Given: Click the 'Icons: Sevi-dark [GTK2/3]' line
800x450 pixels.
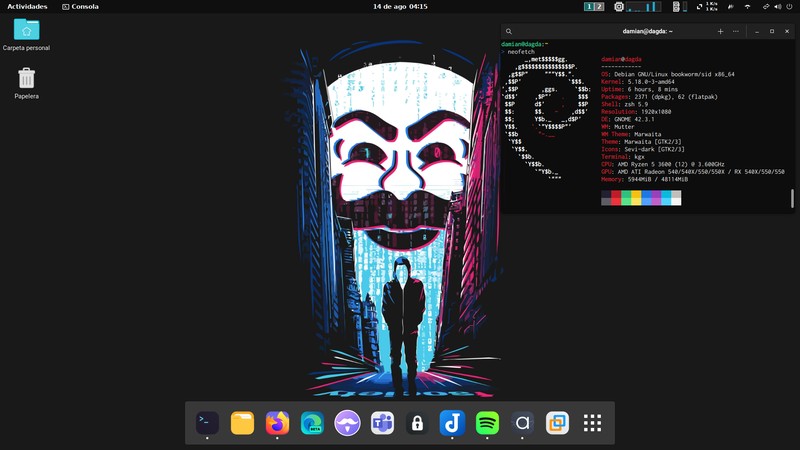Looking at the screenshot, I should (x=643, y=149).
